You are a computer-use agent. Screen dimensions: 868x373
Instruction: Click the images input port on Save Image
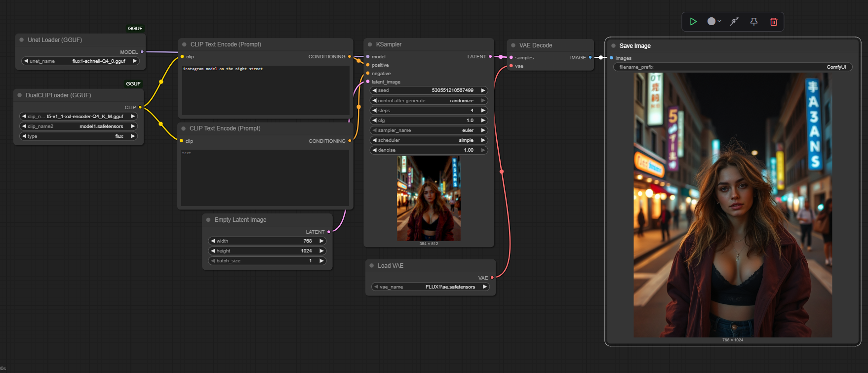click(x=611, y=58)
